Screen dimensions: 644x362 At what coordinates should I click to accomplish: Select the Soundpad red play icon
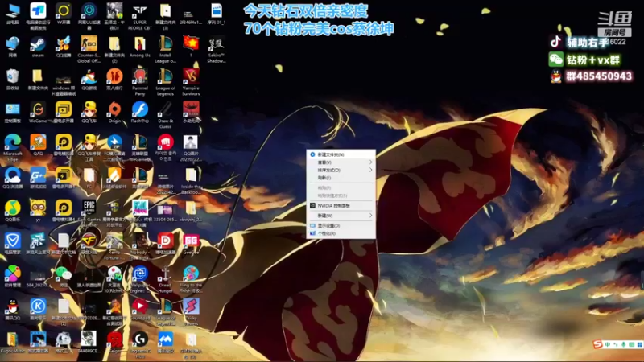(x=139, y=310)
